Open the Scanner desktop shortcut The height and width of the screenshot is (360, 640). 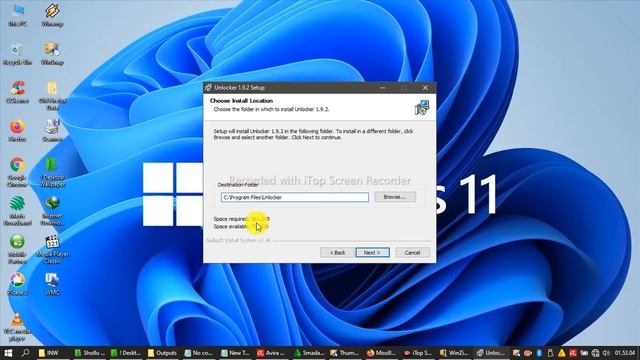(52, 131)
